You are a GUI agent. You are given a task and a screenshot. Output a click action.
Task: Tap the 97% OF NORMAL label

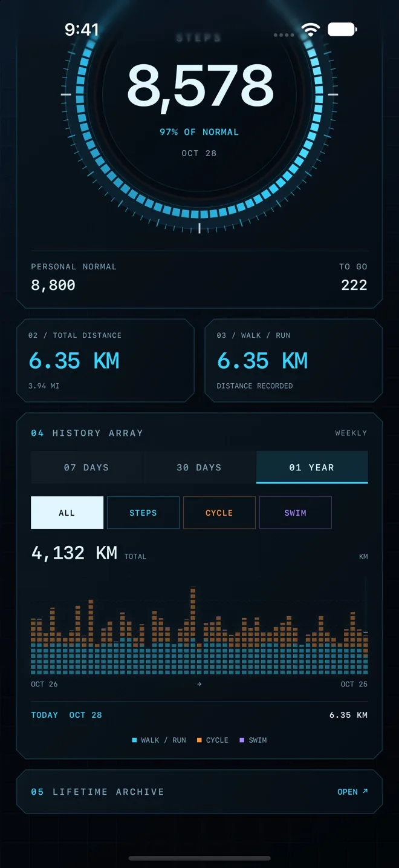click(199, 132)
